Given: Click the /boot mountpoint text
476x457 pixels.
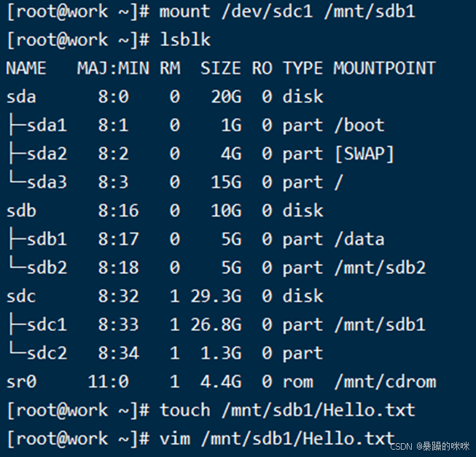Looking at the screenshot, I should click(359, 125).
